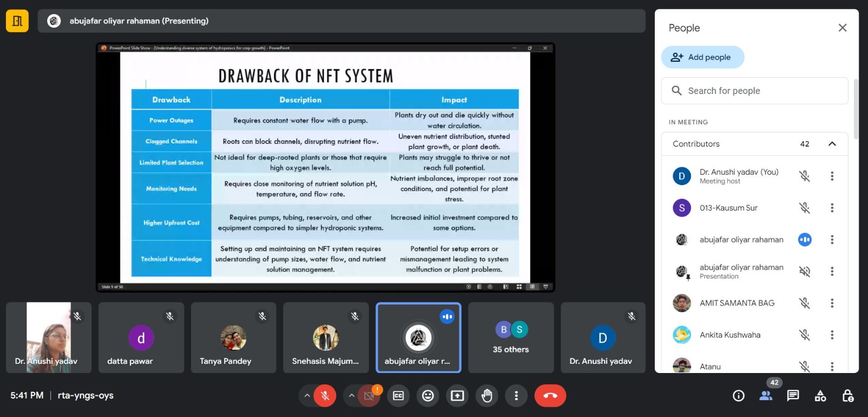Open chat with everyone icon
The image size is (868, 417).
click(793, 396)
